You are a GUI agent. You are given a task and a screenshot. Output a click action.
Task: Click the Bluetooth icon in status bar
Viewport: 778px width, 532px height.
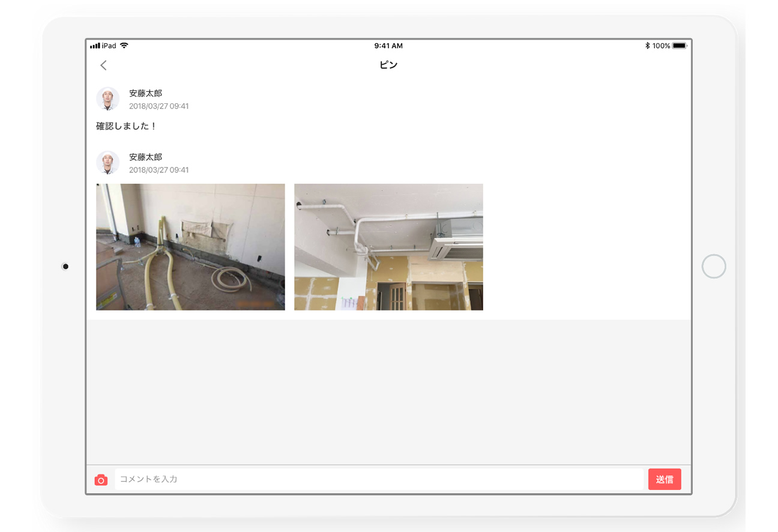[x=647, y=46]
